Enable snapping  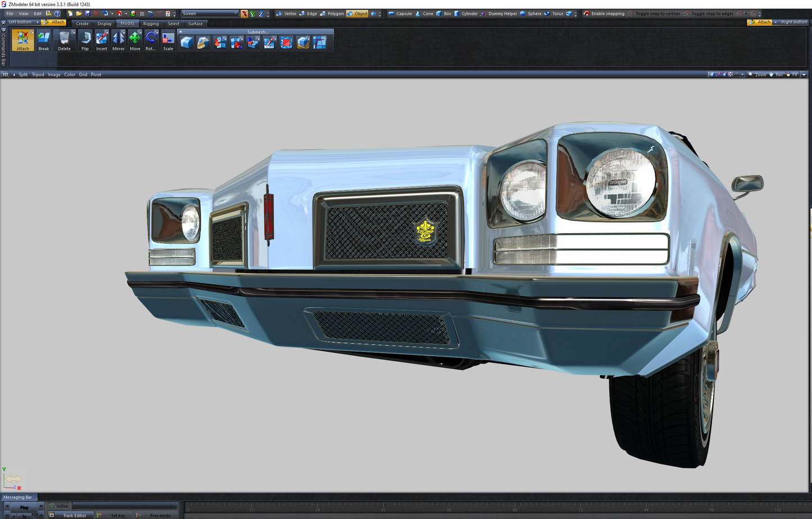point(604,13)
